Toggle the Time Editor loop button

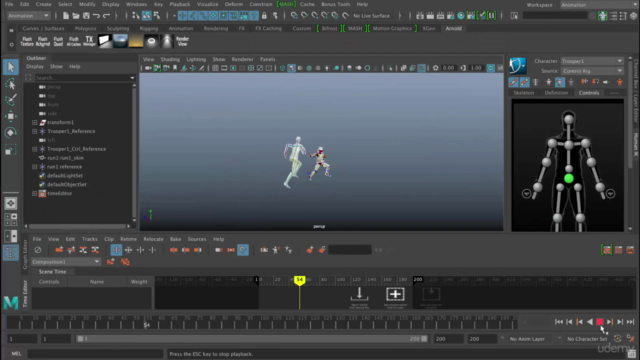click(243, 250)
